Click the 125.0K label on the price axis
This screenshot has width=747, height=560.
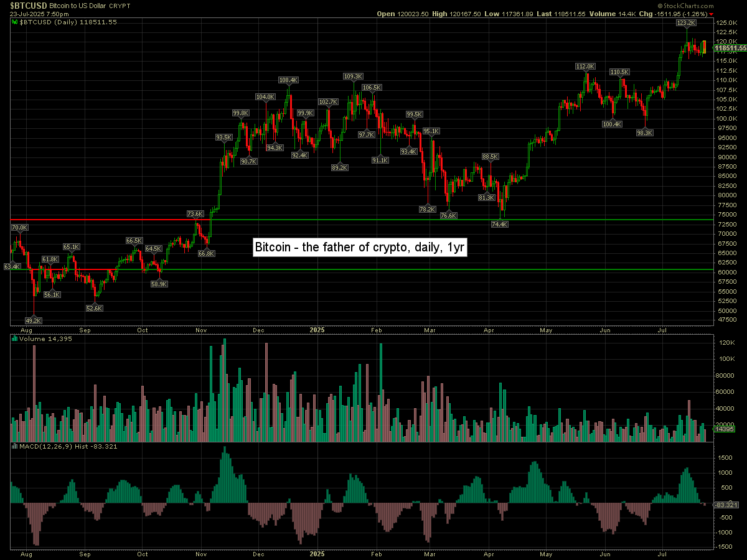[726, 22]
